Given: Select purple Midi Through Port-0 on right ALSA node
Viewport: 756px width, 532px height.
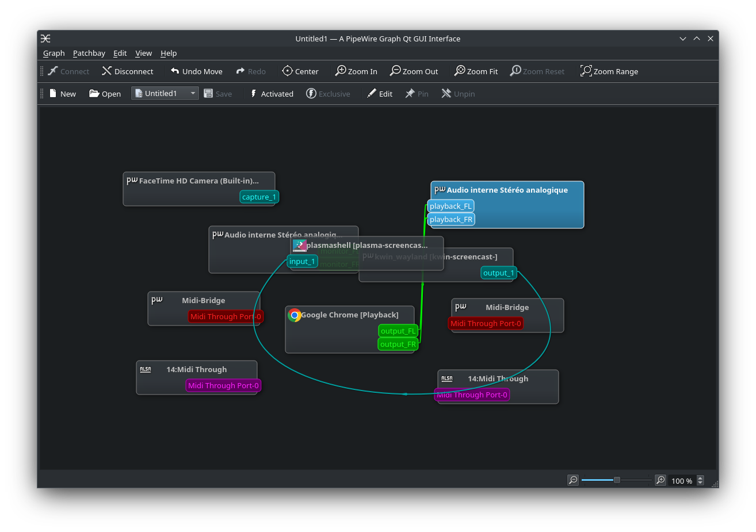Looking at the screenshot, I should pyautogui.click(x=472, y=395).
